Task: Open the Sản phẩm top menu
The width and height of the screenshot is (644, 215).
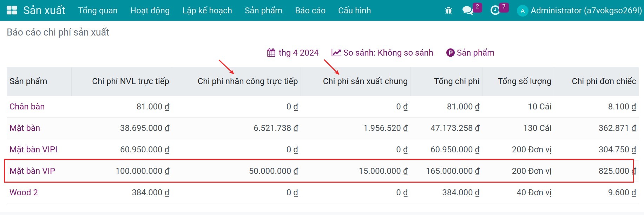Action: pyautogui.click(x=263, y=11)
